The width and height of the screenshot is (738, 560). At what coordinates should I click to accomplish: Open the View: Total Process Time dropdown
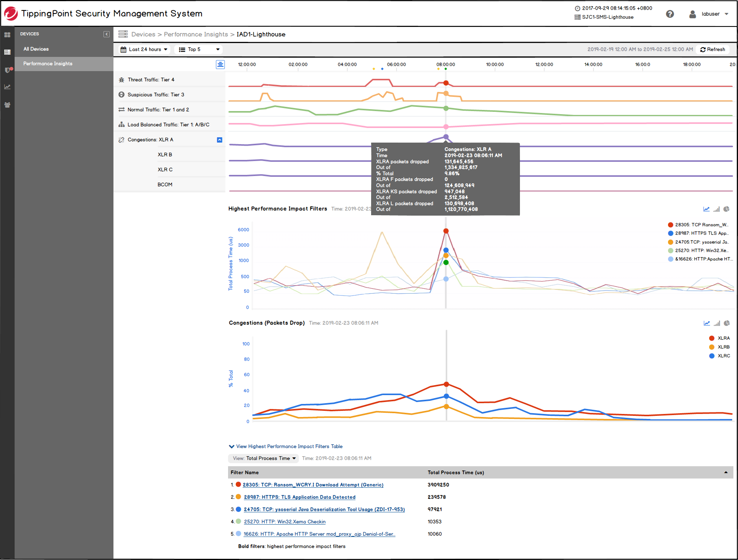pyautogui.click(x=264, y=459)
